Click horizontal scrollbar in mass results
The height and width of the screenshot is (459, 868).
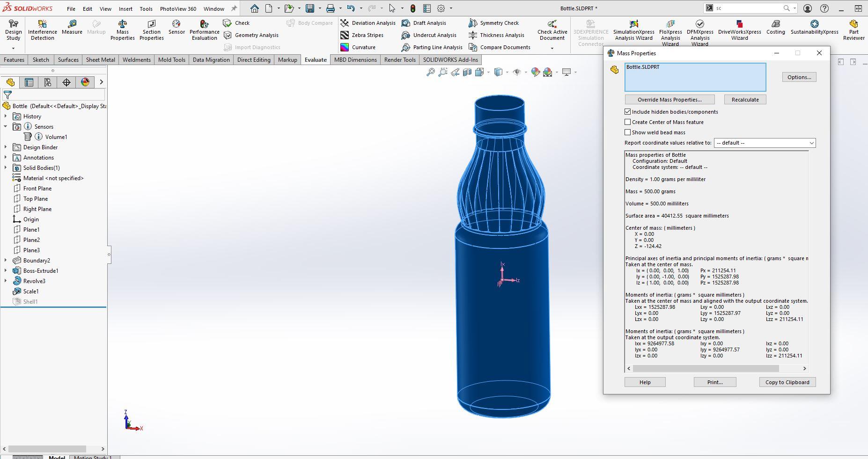(x=706, y=369)
